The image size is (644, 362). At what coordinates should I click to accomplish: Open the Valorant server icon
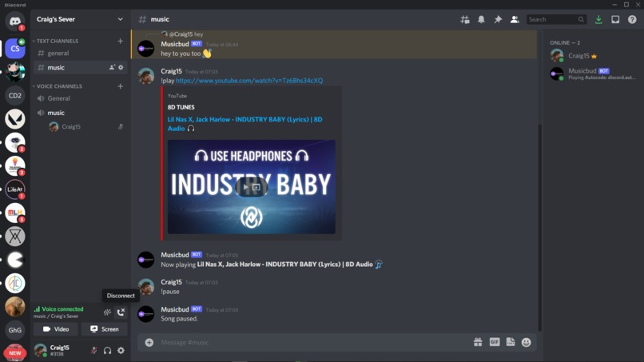pos(15,119)
